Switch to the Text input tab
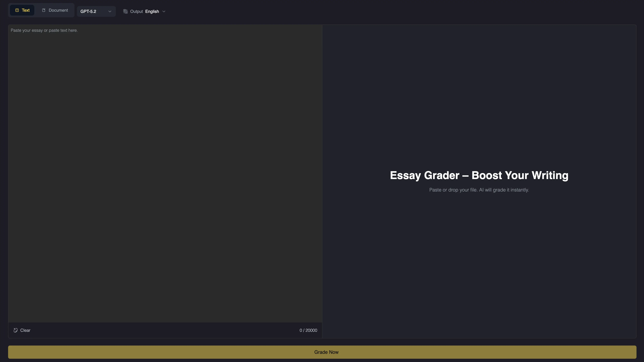This screenshot has width=644, height=362. point(22,10)
